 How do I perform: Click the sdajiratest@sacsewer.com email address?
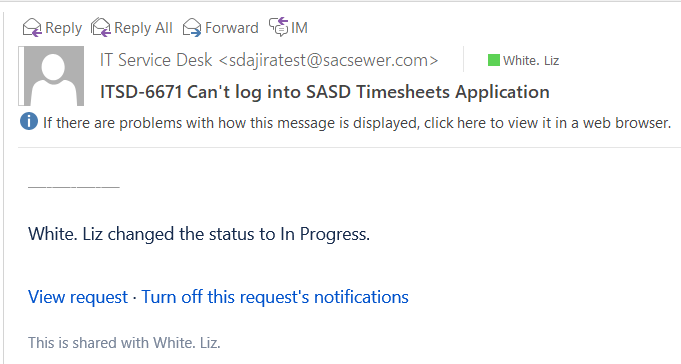tap(328, 60)
